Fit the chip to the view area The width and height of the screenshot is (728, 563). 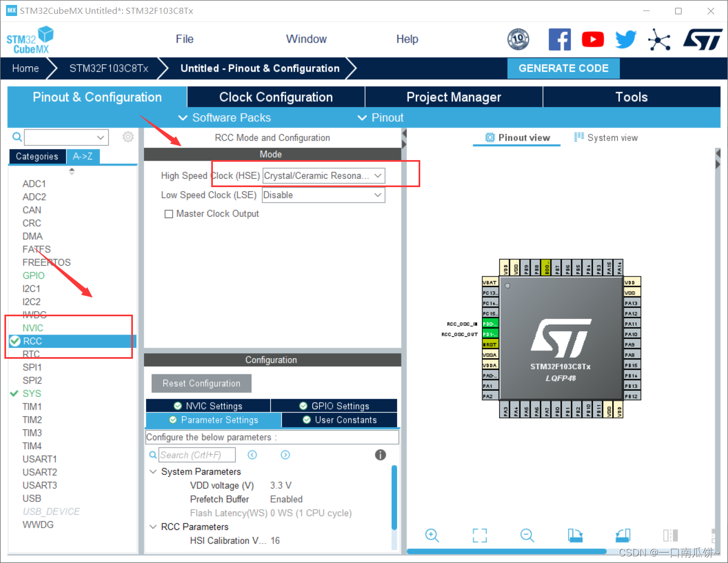pyautogui.click(x=480, y=535)
